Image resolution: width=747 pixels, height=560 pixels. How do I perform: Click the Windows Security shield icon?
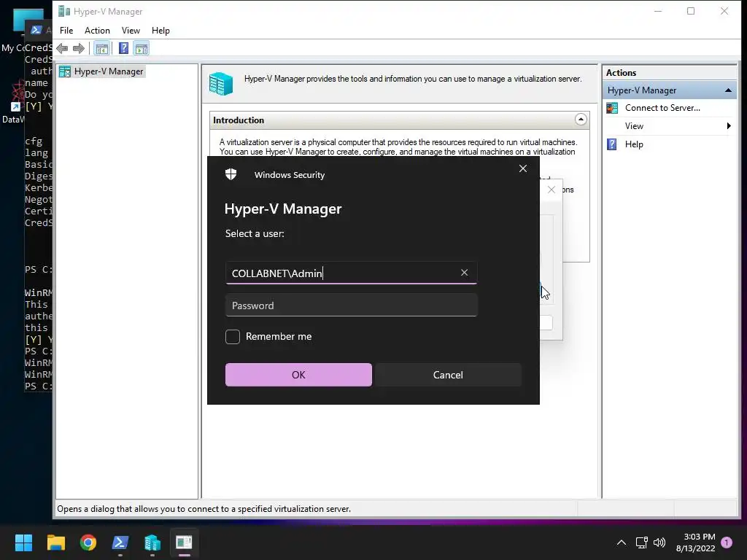point(231,174)
